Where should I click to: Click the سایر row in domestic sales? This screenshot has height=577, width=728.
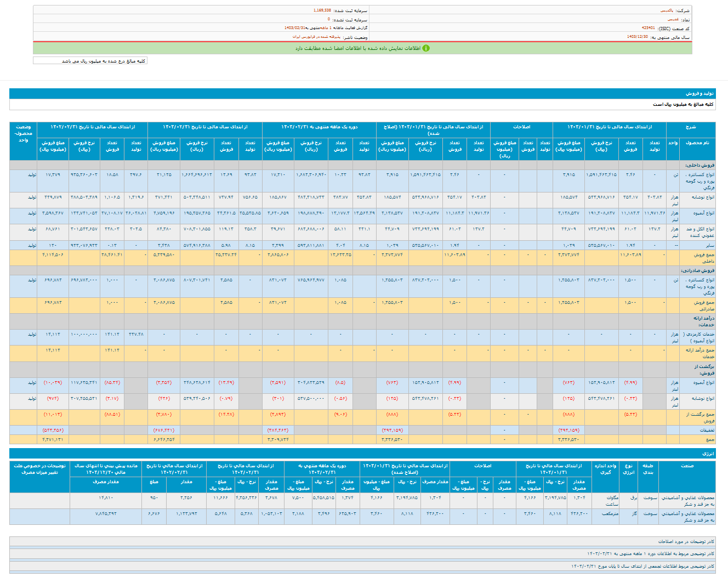(x=710, y=245)
